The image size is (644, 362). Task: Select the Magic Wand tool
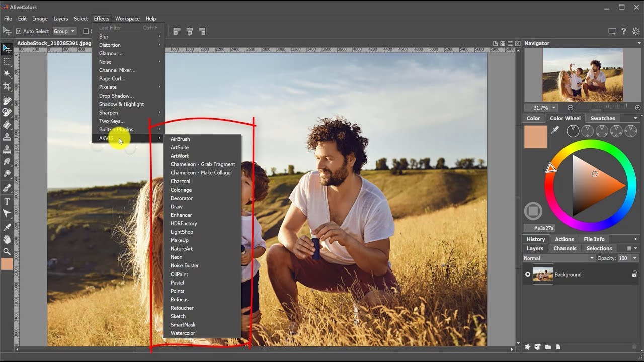pyautogui.click(x=7, y=74)
